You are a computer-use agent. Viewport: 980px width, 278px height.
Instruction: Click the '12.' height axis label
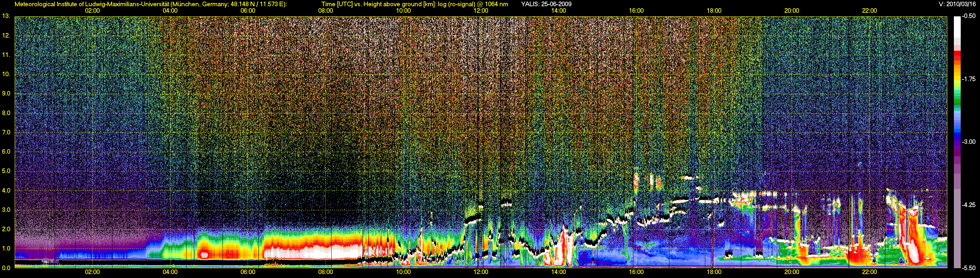click(x=6, y=35)
